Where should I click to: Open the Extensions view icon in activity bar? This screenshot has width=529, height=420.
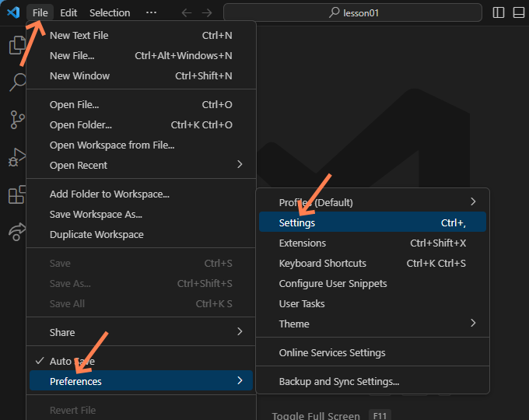[17, 194]
